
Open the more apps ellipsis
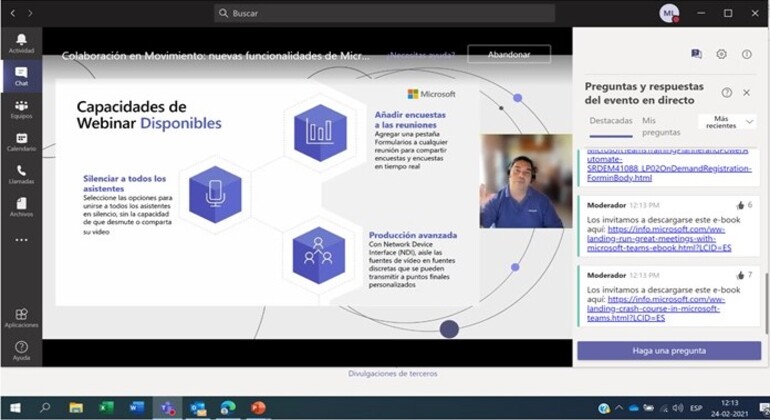click(x=21, y=240)
